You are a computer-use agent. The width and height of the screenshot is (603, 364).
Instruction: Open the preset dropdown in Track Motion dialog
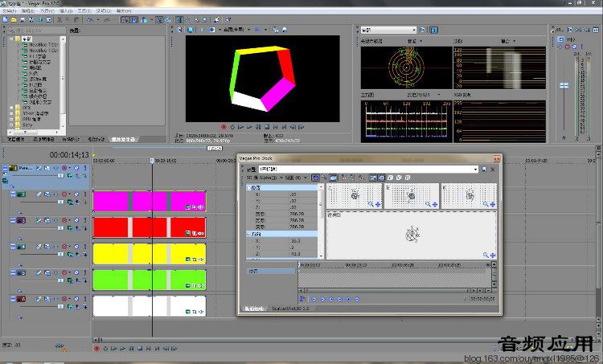click(476, 169)
